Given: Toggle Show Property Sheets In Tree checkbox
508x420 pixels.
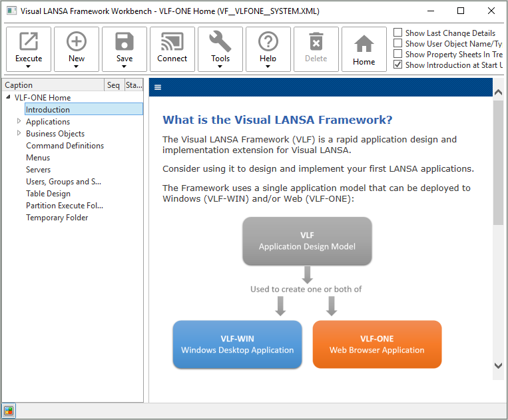Looking at the screenshot, I should point(398,54).
